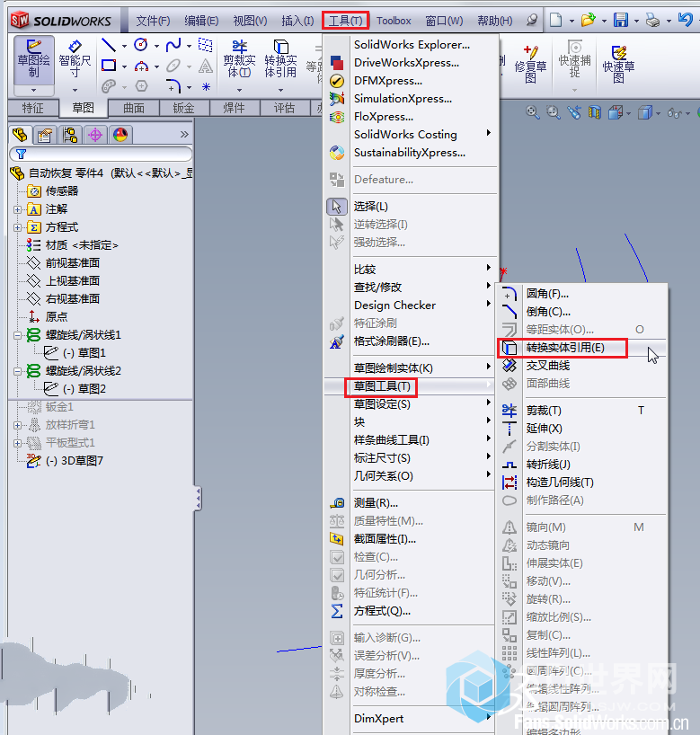
Task: Click the Repair Sketch (修复草图) icon
Action: 530,65
